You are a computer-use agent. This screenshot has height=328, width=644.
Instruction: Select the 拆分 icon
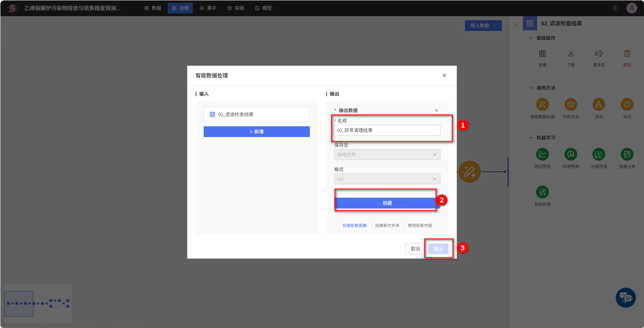tap(599, 104)
